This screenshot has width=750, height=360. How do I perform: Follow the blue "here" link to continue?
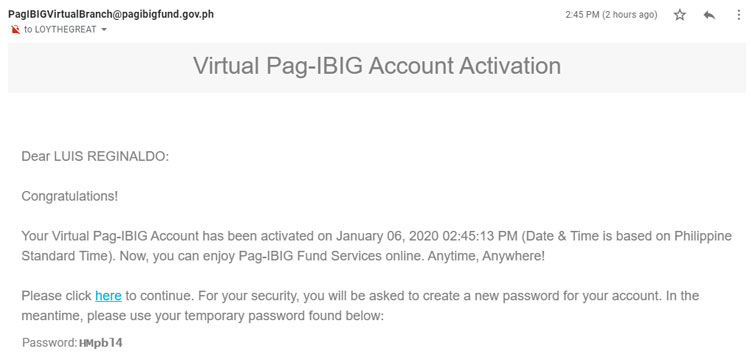click(108, 296)
